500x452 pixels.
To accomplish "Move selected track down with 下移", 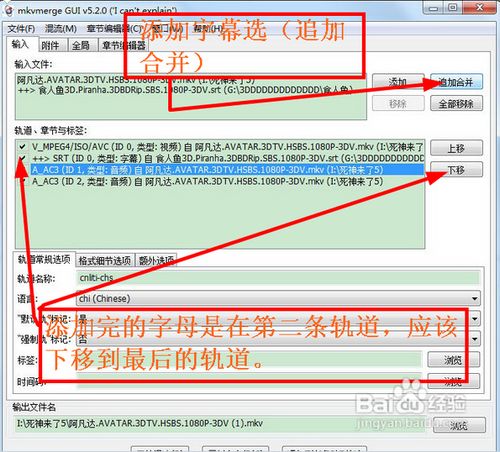I will tap(456, 170).
